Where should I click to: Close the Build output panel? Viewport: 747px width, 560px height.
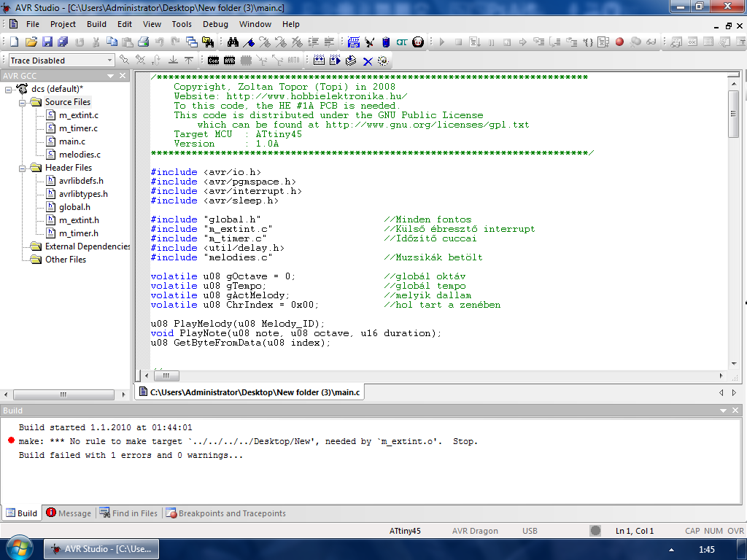click(x=735, y=411)
